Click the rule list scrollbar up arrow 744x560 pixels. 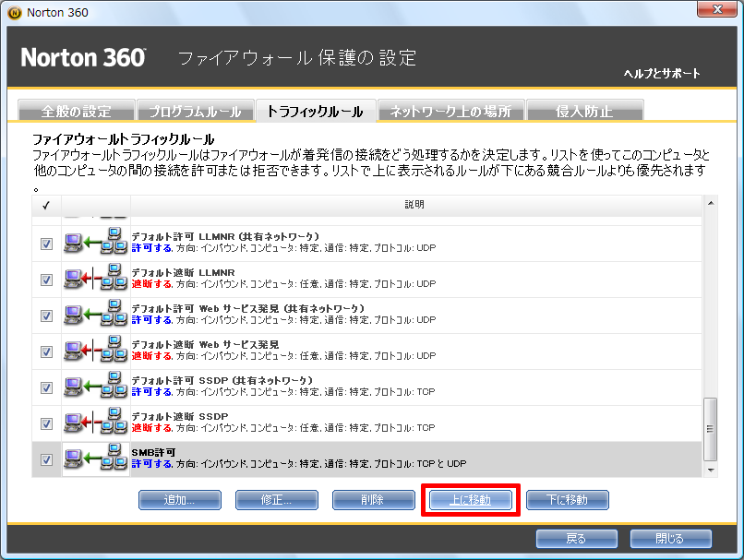click(x=710, y=203)
